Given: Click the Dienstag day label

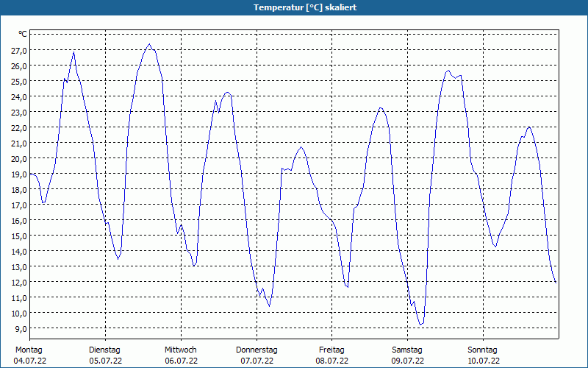Looking at the screenshot, I should click(x=104, y=350).
